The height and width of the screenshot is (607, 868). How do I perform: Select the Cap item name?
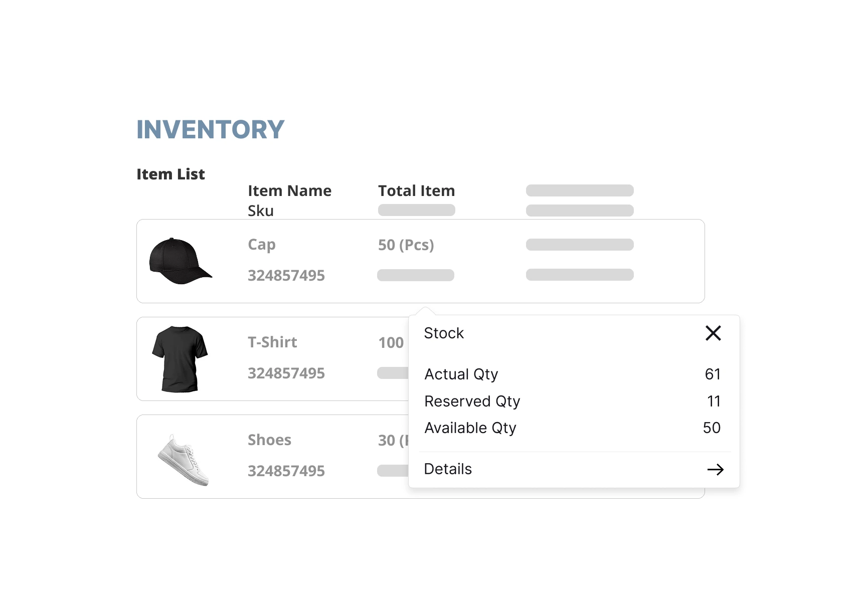pos(261,245)
